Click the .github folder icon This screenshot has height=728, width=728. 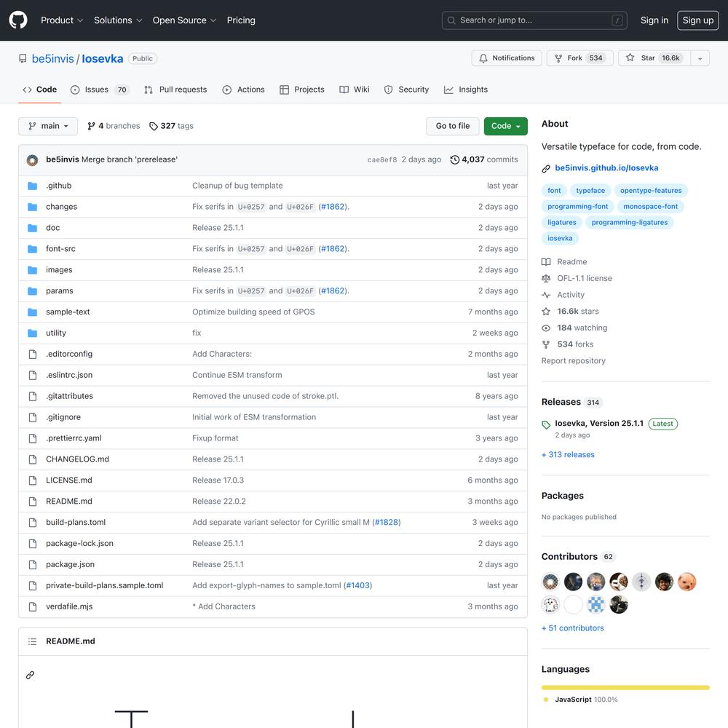coord(33,186)
